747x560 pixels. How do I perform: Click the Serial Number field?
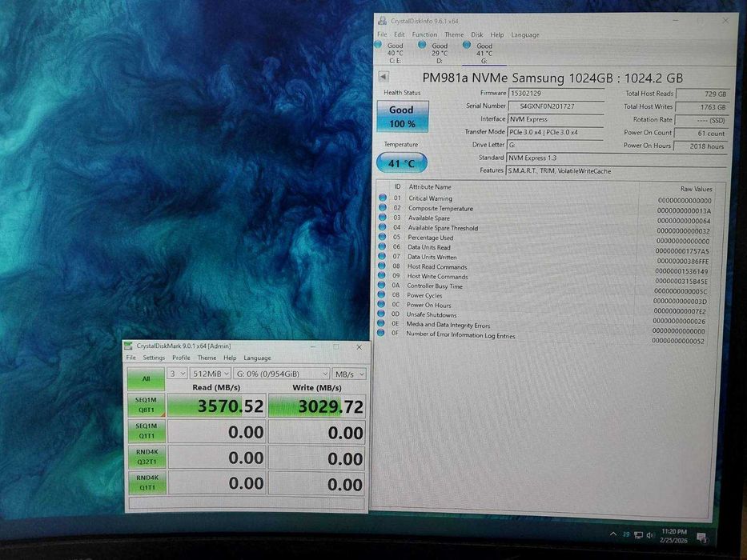point(556,106)
